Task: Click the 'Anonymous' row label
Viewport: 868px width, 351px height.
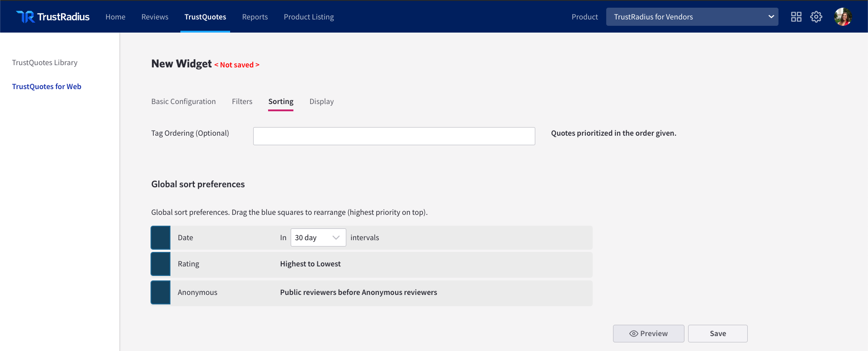Action: [198, 292]
